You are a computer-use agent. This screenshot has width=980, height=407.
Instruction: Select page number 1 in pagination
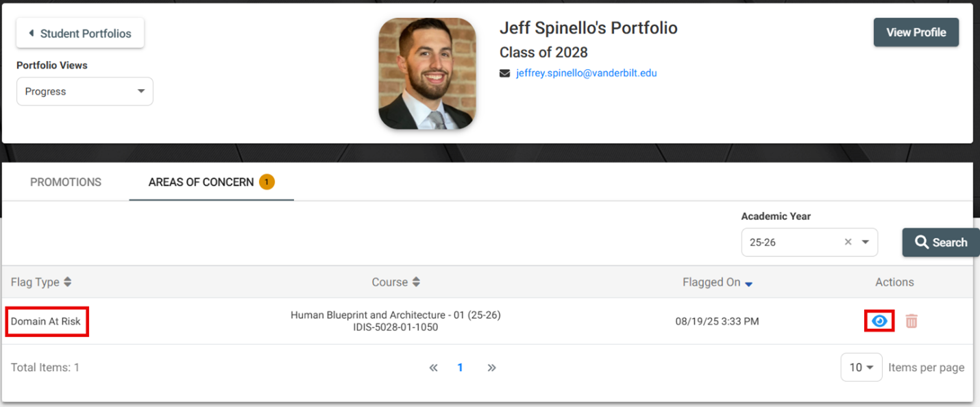461,368
